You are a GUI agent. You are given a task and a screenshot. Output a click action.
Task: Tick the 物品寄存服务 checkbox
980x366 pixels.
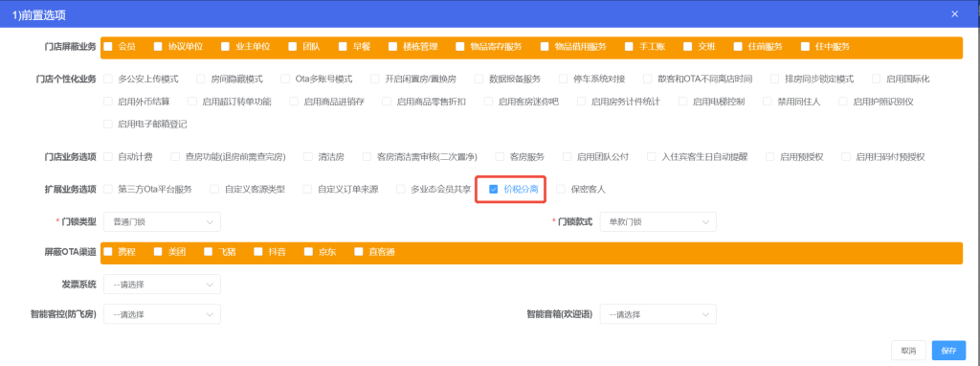pos(460,46)
